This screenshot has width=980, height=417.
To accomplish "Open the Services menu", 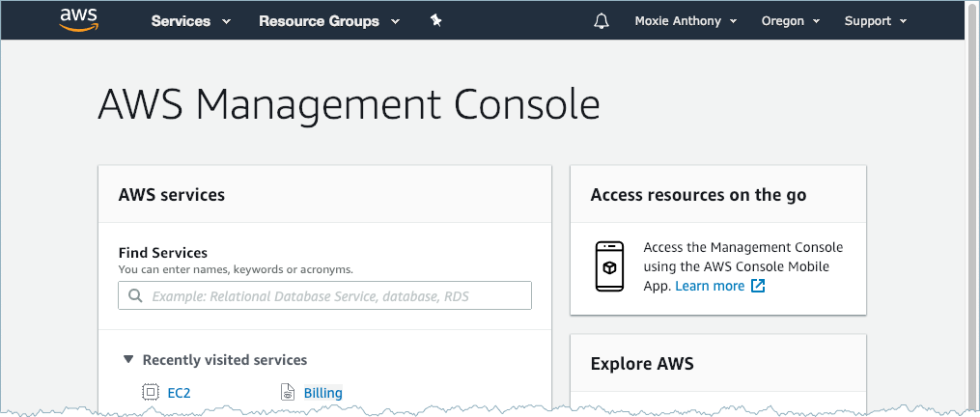I will (x=191, y=21).
